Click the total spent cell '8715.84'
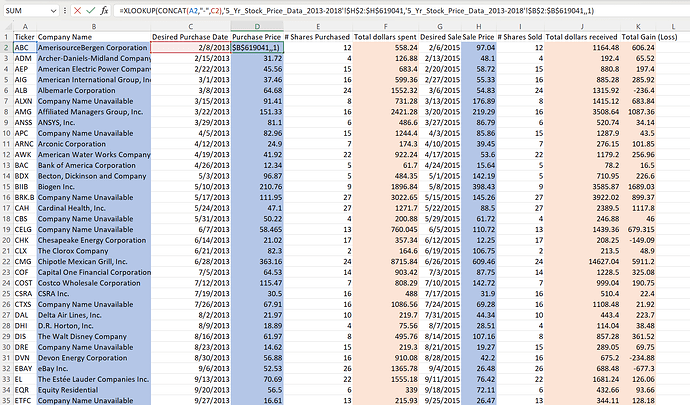Viewport: 690px width, 405px height. click(385, 261)
